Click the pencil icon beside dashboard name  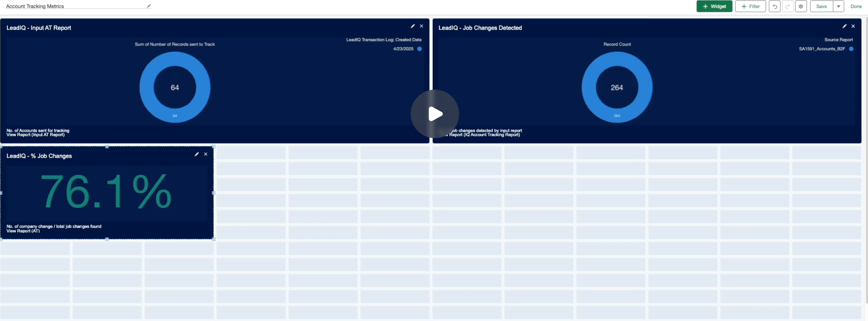[x=149, y=6]
